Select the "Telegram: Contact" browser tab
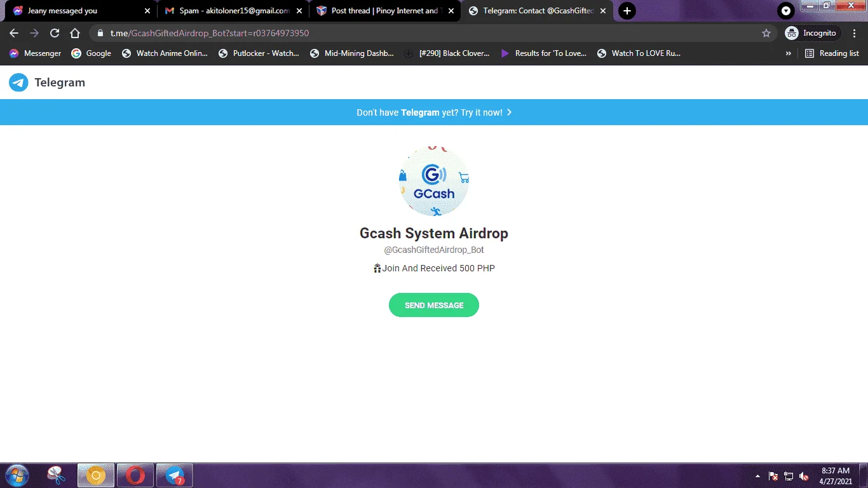Image resolution: width=868 pixels, height=488 pixels. [536, 11]
